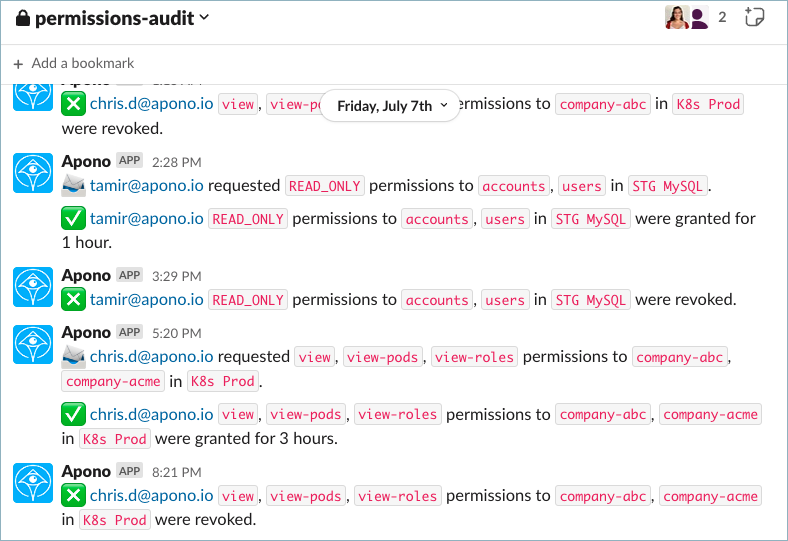Expand the Friday, July 7th date picker
Image resolution: width=788 pixels, height=541 pixels.
coord(390,105)
